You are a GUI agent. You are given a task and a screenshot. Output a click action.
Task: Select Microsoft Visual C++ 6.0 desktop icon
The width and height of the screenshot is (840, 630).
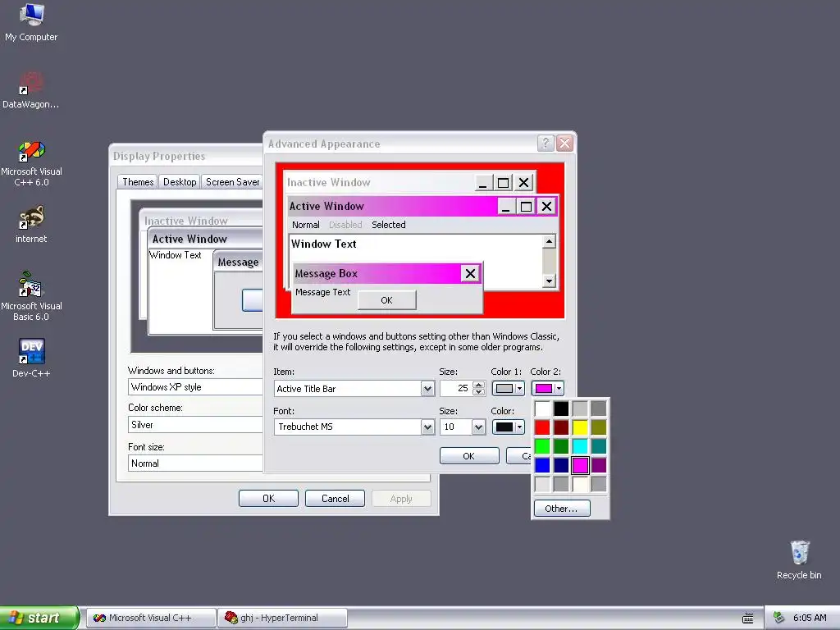(31, 163)
